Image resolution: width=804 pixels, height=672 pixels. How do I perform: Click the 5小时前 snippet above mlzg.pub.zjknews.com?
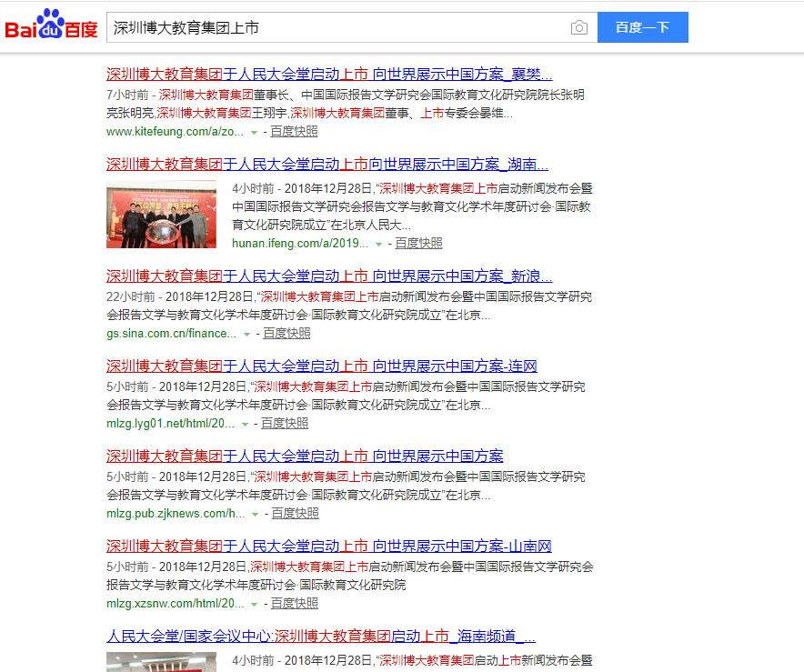(347, 486)
